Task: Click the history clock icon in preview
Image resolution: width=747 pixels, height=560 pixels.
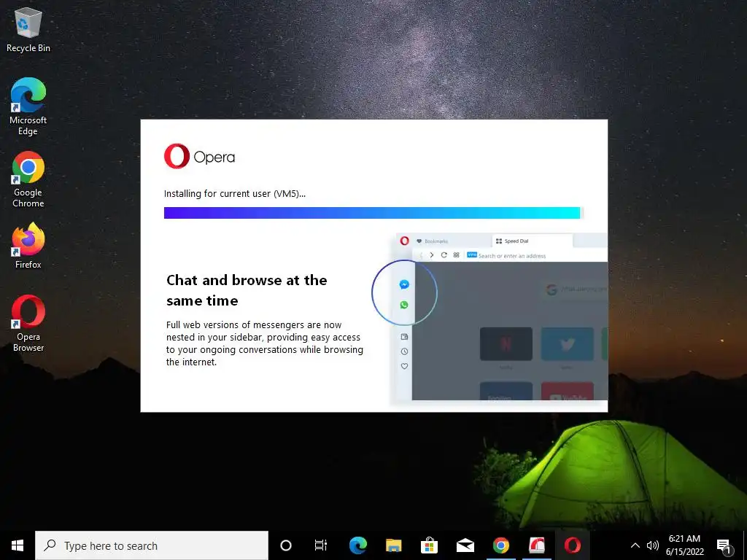Action: (404, 351)
